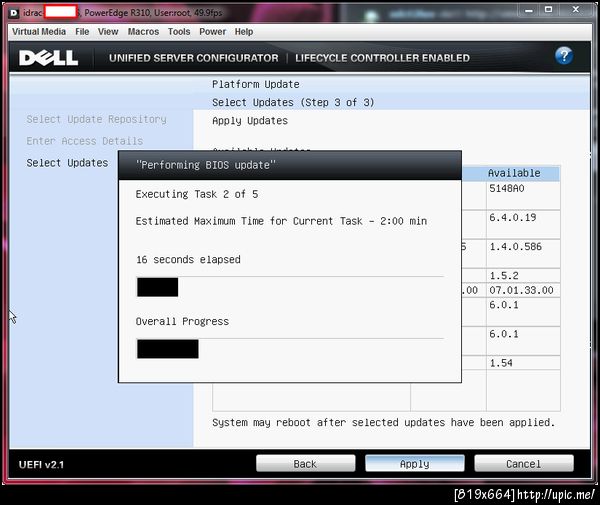Open the Help menu
The image size is (600, 505).
244,32
